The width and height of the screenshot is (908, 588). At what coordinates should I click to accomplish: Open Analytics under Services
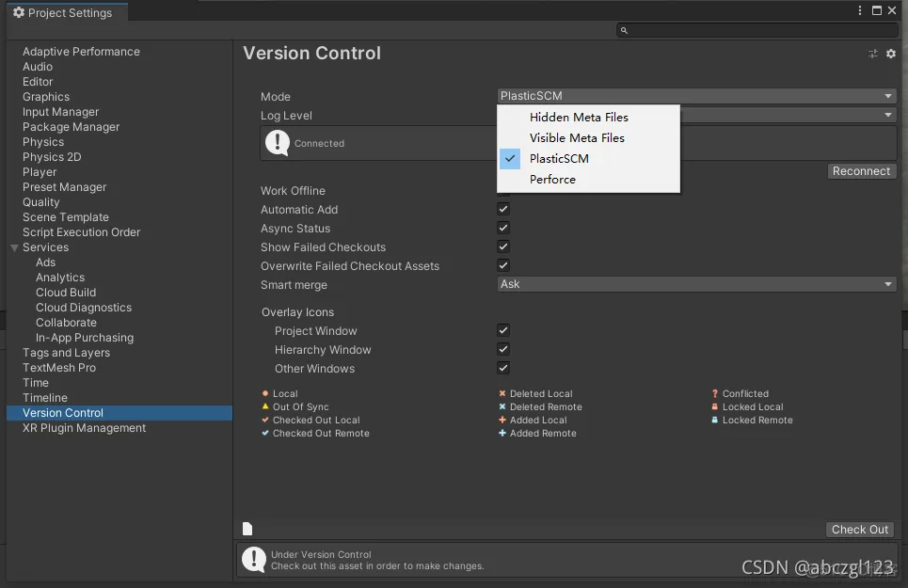pos(60,278)
